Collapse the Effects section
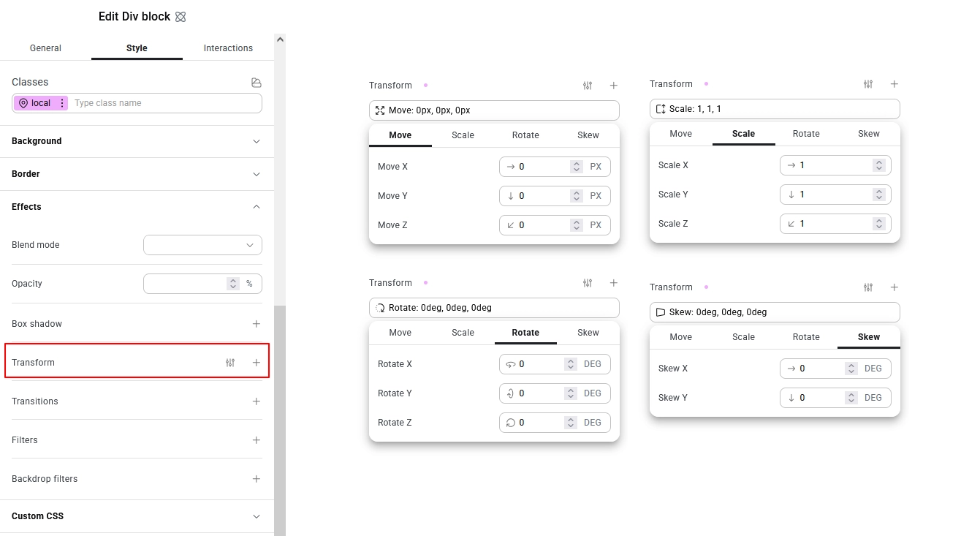Screen dimensions: 980x536 point(257,207)
